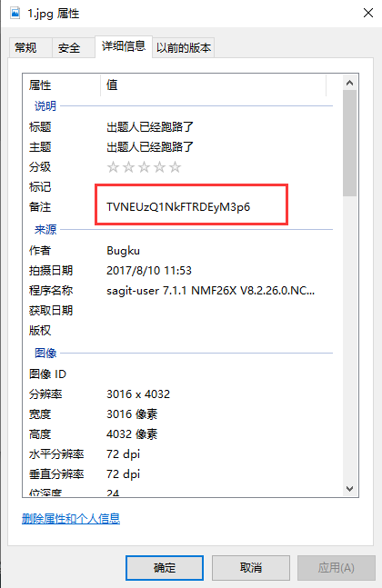Cancel with the 取消 button
The height and width of the screenshot is (588, 382).
tap(251, 568)
